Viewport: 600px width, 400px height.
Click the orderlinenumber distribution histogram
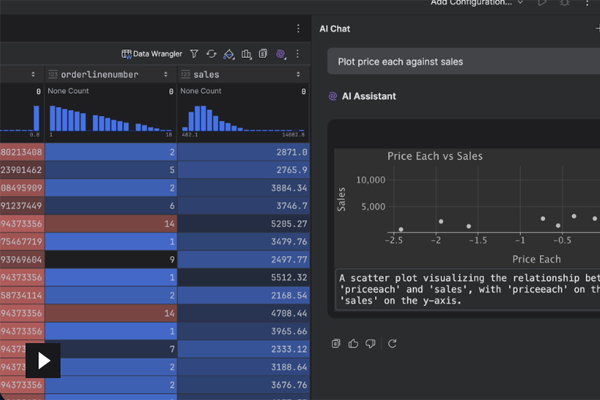point(111,118)
